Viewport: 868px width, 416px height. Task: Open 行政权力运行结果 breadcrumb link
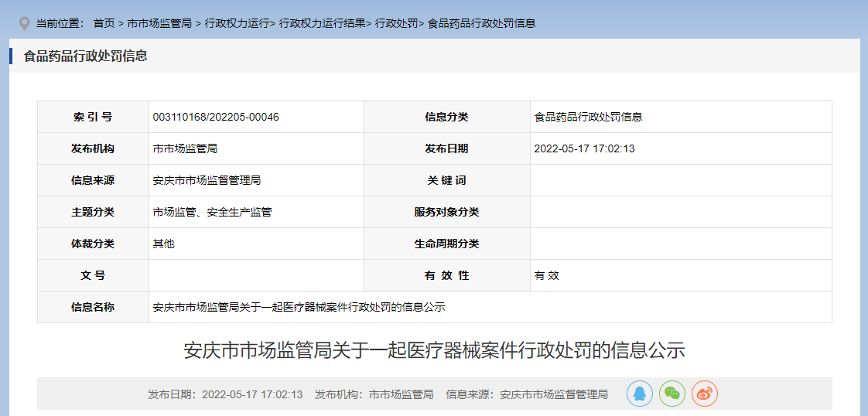(x=323, y=24)
